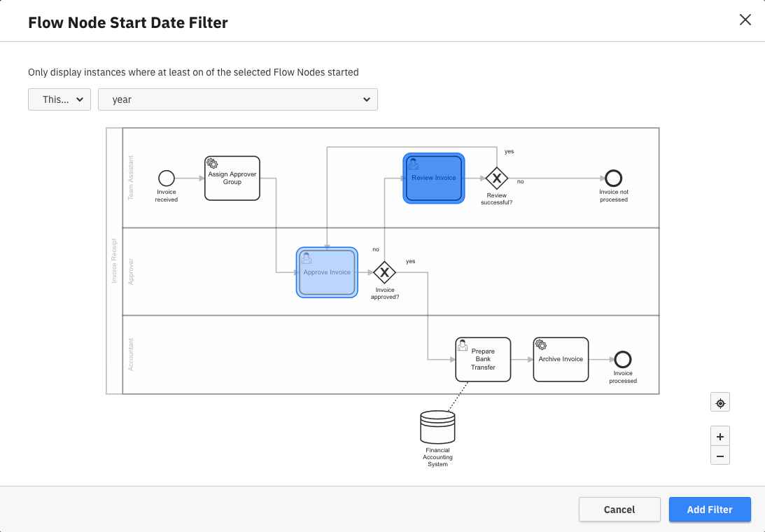Select the Archive Invoice task

[560, 359]
